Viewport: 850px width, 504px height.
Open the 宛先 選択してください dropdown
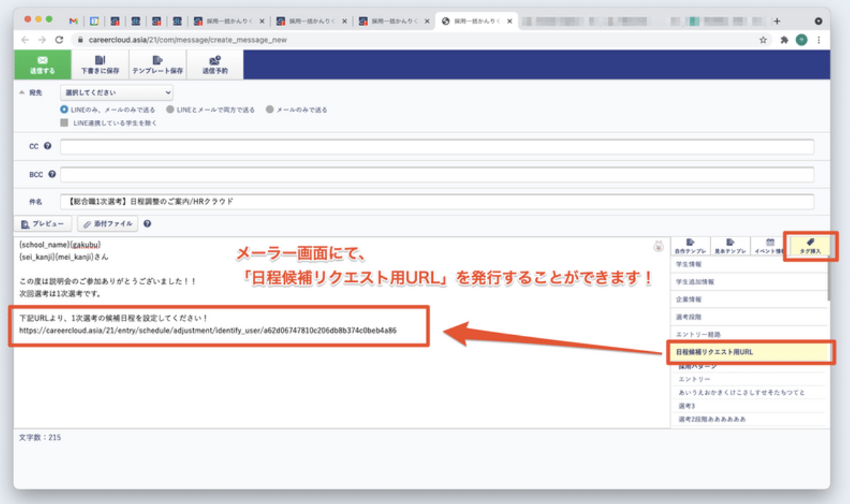[117, 93]
